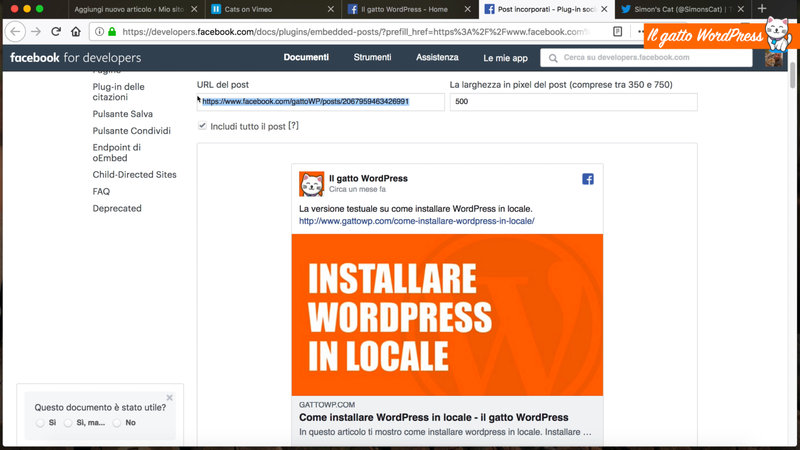Click Il gatto WordPress page name in post
This screenshot has height=450, width=800.
coord(368,178)
